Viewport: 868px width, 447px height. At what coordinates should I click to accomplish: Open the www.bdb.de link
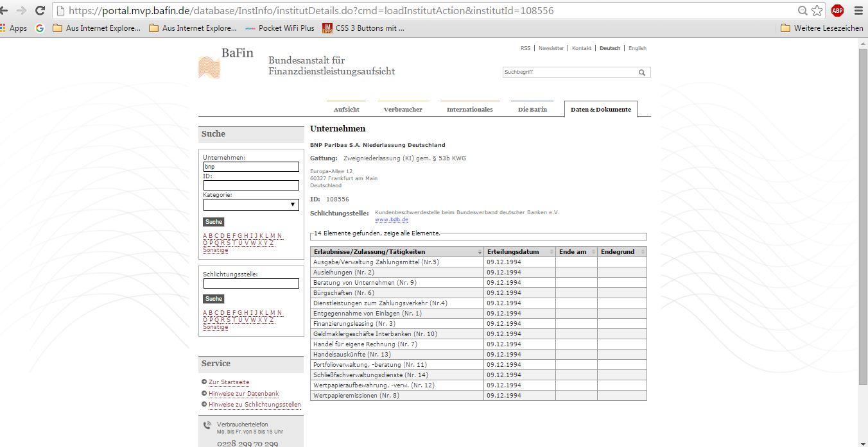click(x=392, y=219)
